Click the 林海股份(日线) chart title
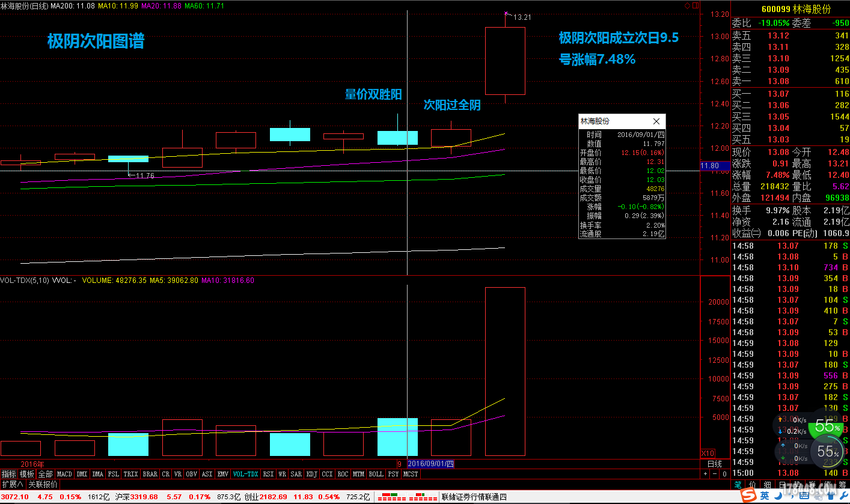Screen dimensions: 850x504 [24, 5]
